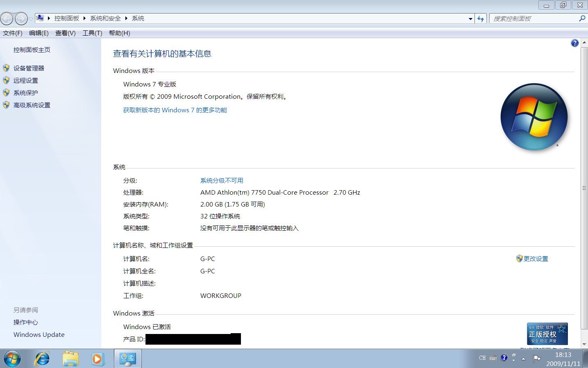Open the 编辑(E) menu
The image size is (588, 368).
[x=39, y=33]
